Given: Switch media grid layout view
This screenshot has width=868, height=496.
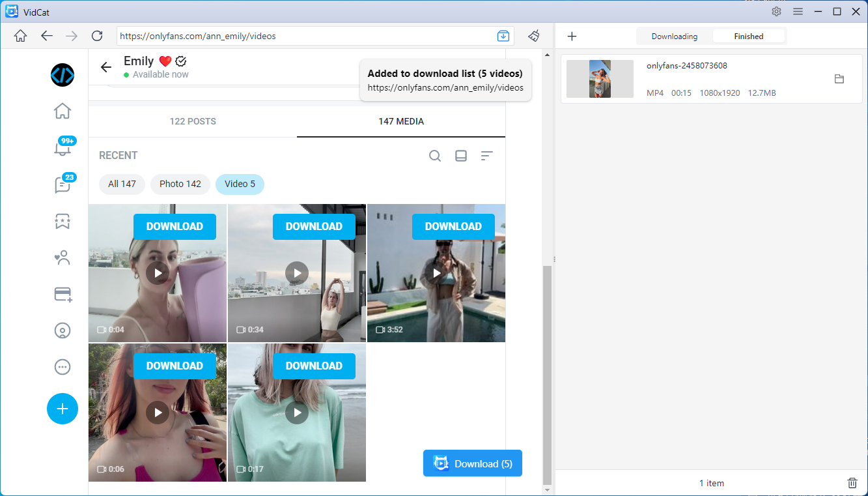Looking at the screenshot, I should (x=461, y=156).
